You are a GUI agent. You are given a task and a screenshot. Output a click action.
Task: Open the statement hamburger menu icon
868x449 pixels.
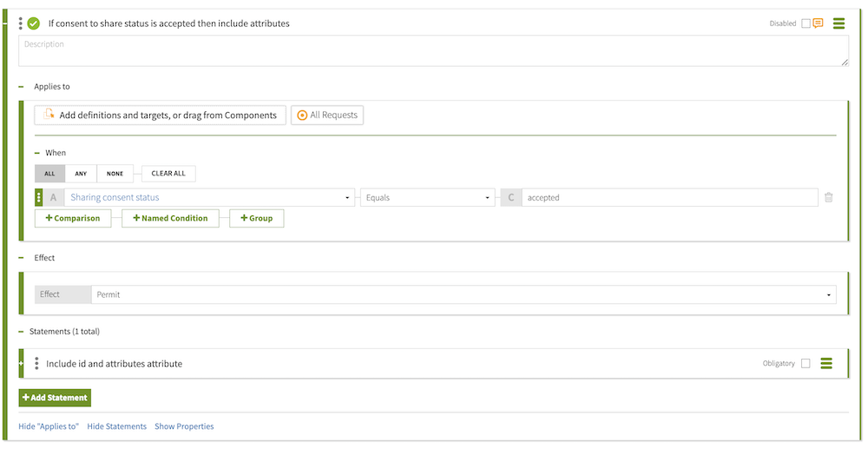(826, 363)
